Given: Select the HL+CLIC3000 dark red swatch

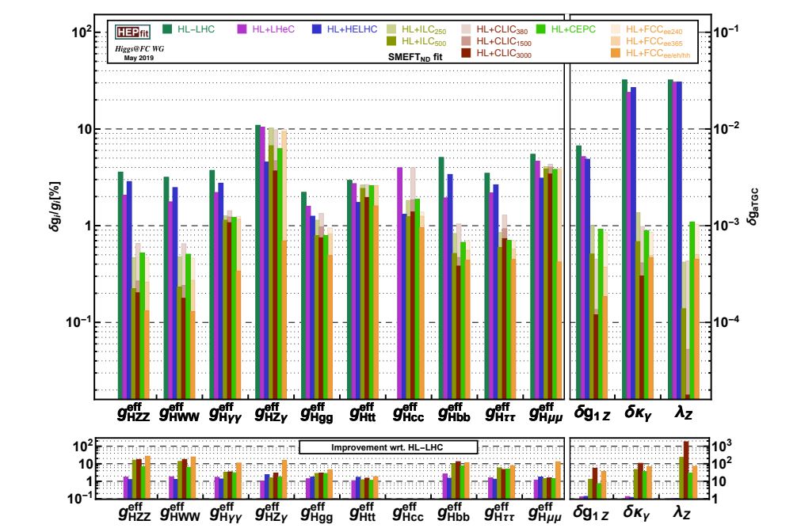Looking at the screenshot, I should (x=466, y=52).
